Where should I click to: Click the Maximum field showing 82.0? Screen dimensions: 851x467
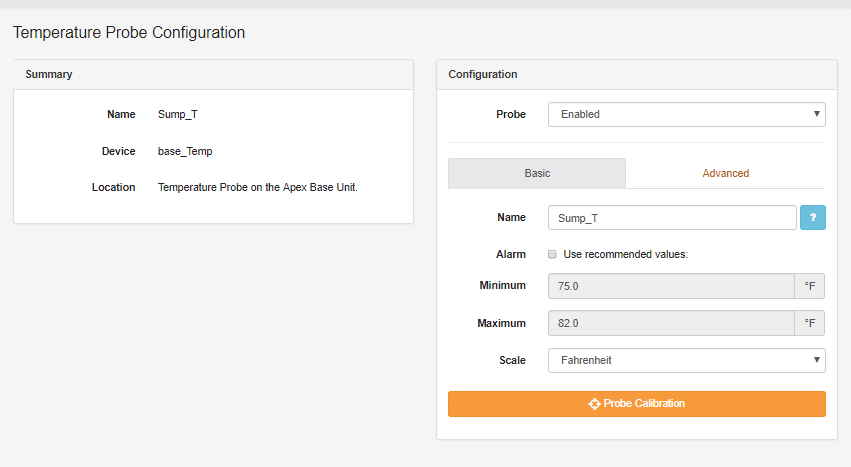671,323
